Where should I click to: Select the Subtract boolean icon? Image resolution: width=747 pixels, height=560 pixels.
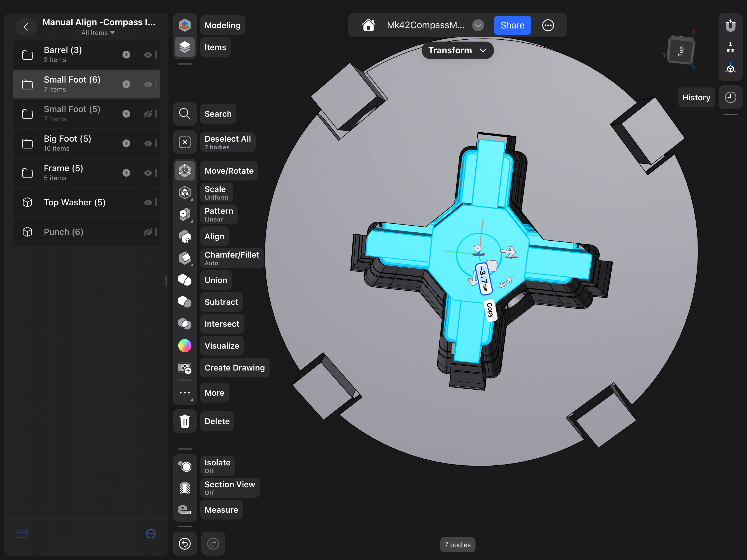coord(185,302)
